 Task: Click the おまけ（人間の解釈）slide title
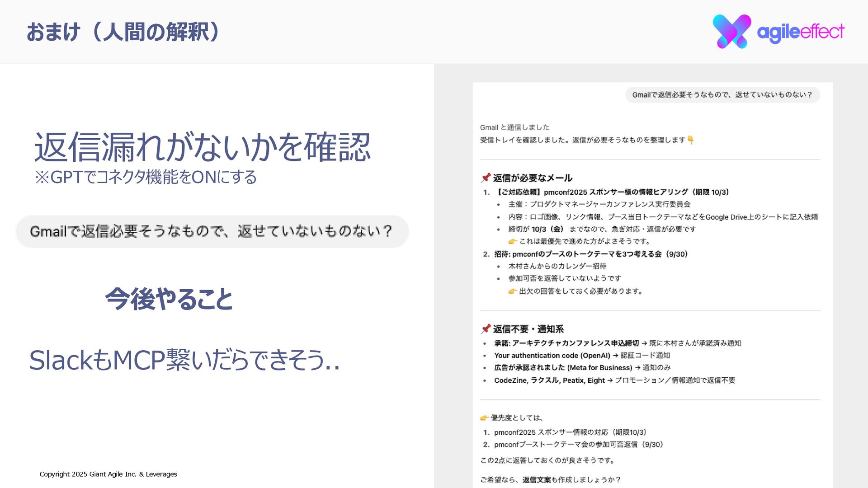[x=123, y=32]
